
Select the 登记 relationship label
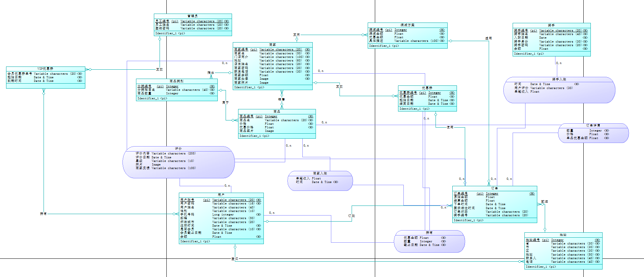pyautogui.click(x=235, y=258)
